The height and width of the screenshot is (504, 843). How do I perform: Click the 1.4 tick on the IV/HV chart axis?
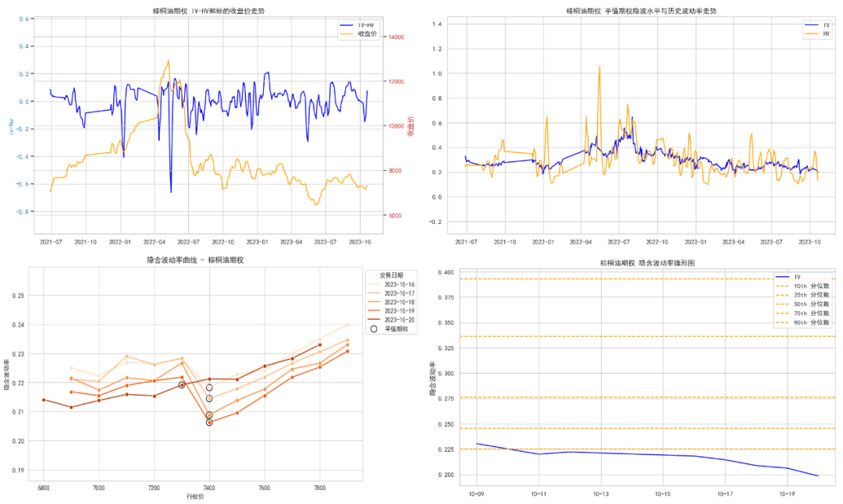tap(437, 24)
